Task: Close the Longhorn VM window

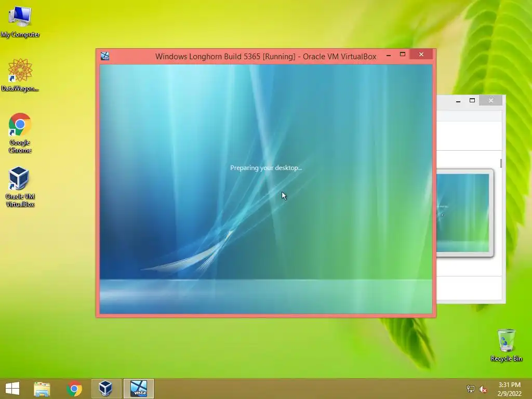Action: pos(421,54)
